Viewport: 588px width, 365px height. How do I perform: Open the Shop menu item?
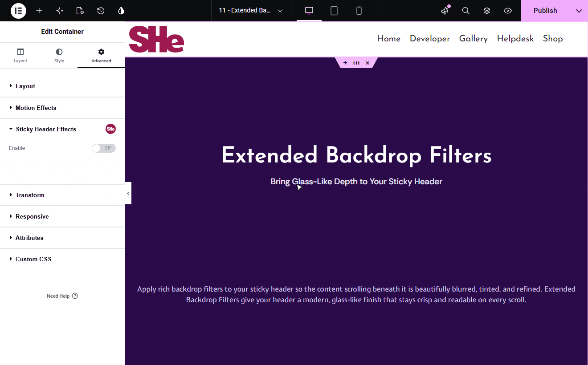(x=553, y=39)
